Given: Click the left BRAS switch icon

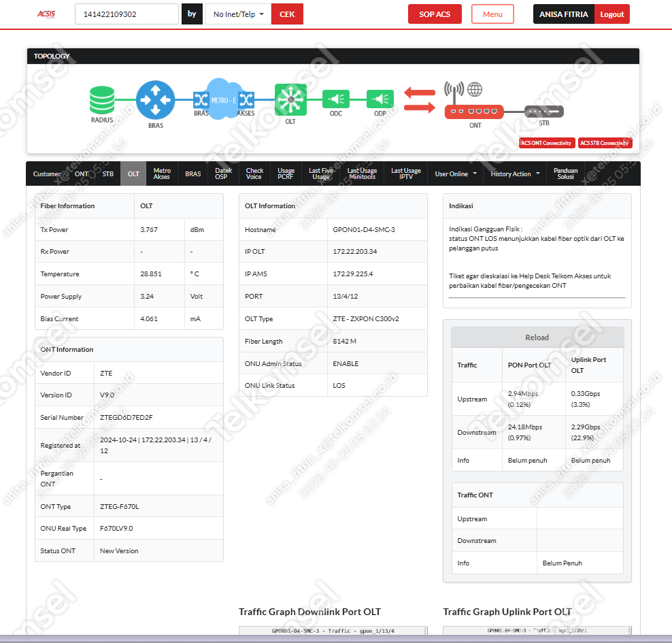Looking at the screenshot, I should [201, 100].
